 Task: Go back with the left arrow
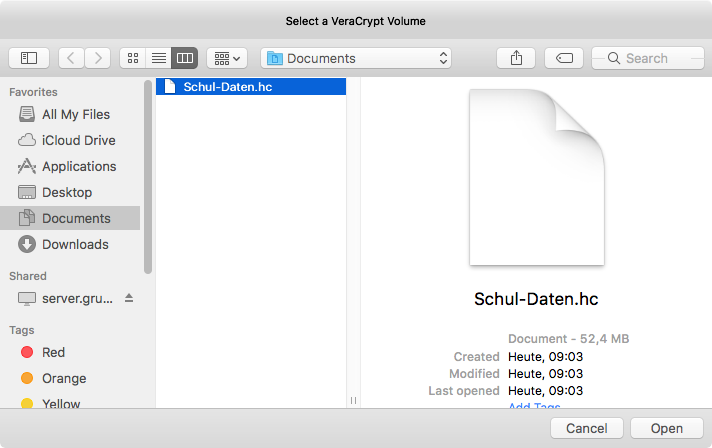72,58
